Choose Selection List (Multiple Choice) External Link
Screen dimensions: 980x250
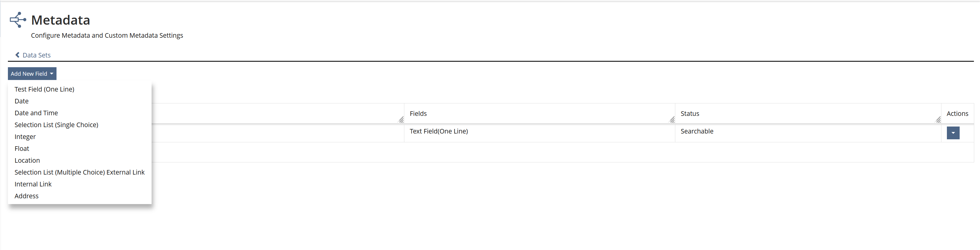click(x=80, y=172)
